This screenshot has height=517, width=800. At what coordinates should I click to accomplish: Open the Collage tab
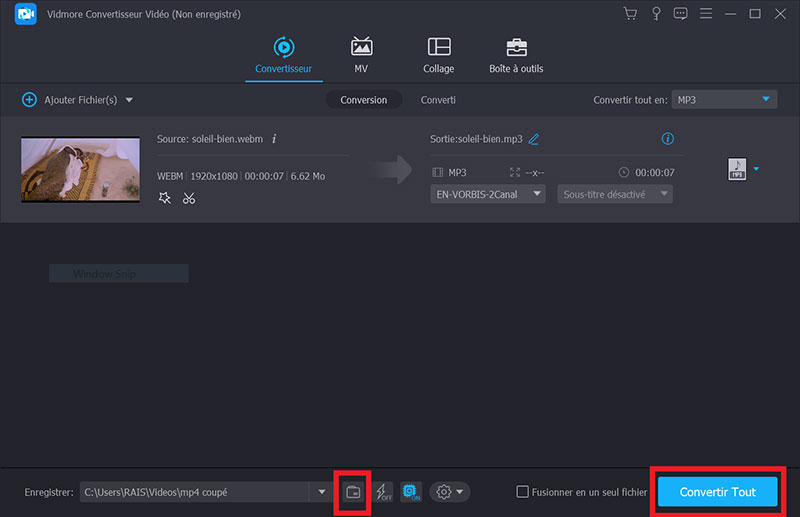(x=439, y=55)
